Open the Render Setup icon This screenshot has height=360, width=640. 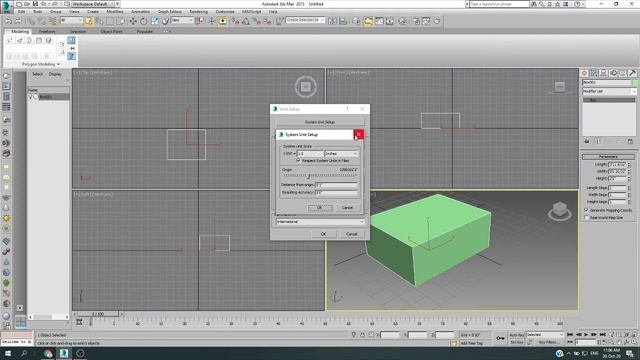416,21
